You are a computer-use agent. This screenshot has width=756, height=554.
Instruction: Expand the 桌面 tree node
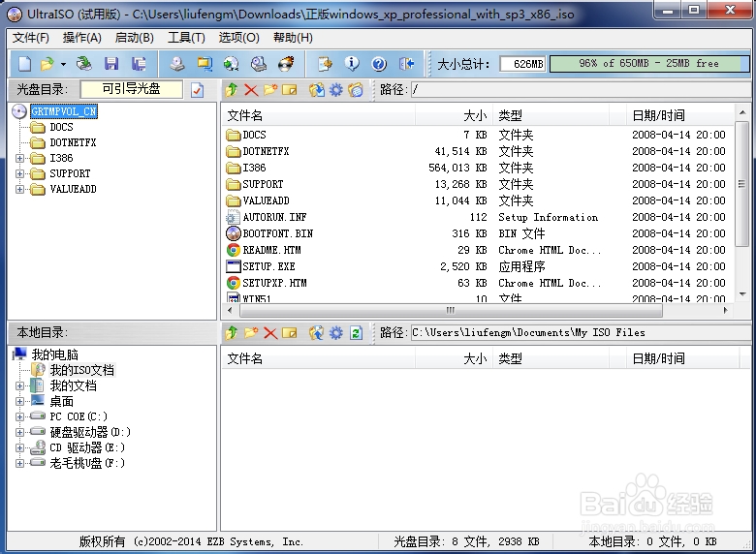(x=19, y=401)
